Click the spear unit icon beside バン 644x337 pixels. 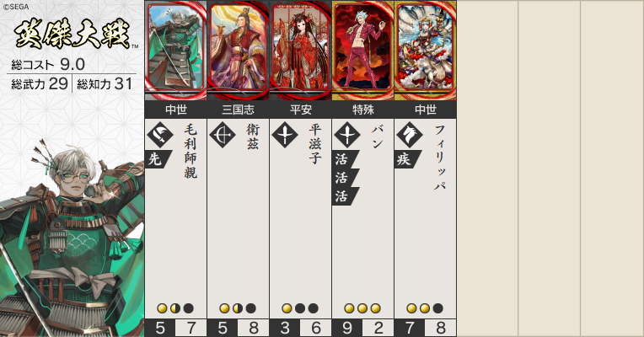coord(347,134)
